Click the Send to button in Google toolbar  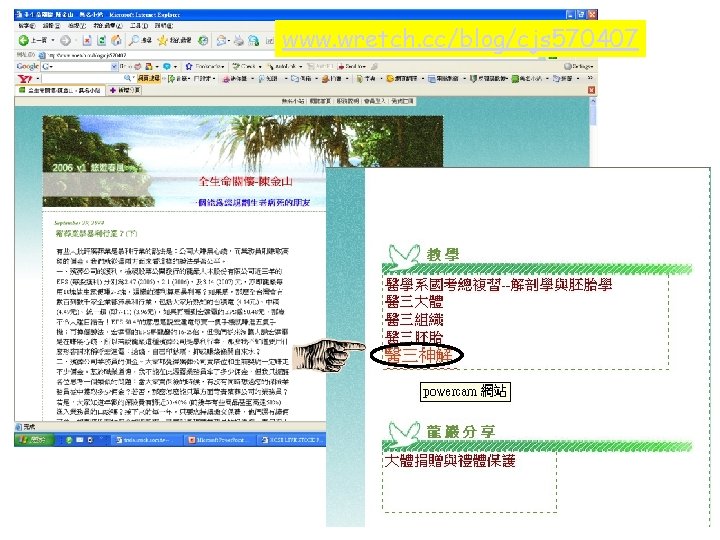tap(352, 67)
